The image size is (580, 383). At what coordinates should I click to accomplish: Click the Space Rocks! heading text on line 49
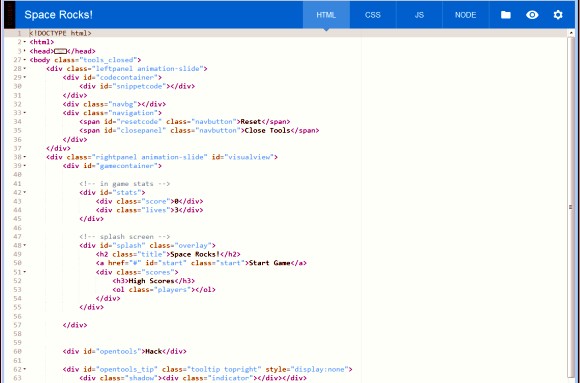(x=195, y=254)
